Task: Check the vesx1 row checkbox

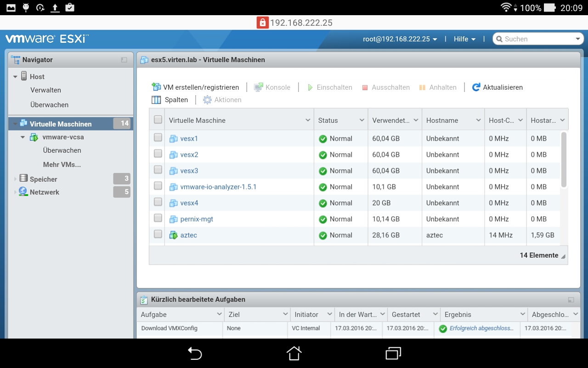Action: coord(158,138)
